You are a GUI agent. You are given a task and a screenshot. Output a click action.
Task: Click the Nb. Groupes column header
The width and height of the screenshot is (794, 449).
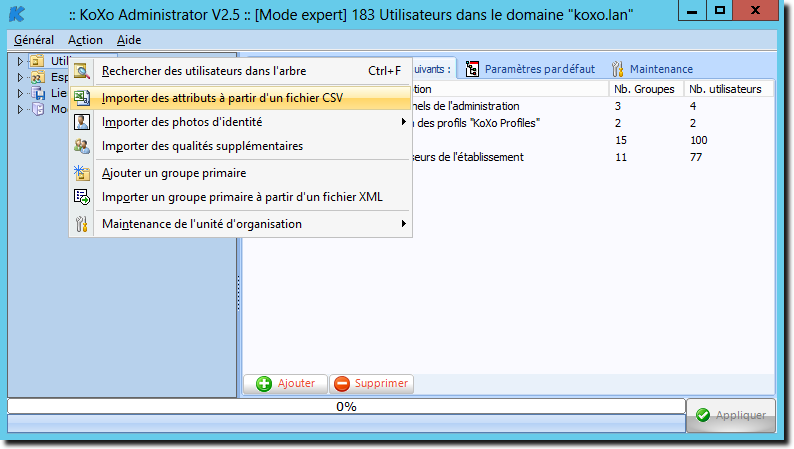coord(646,89)
